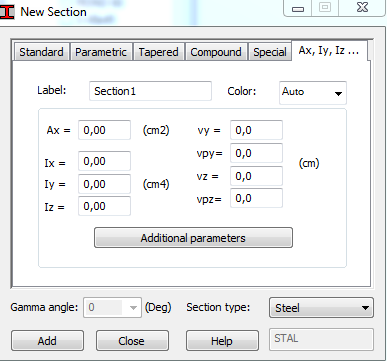Click the vz value field
Screen dimensions: 387x361
coord(256,176)
